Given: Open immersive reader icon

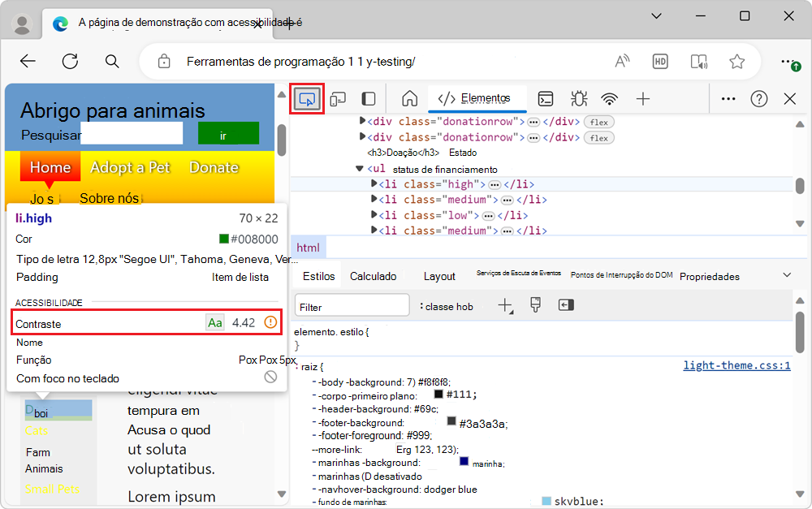Looking at the screenshot, I should 699,62.
